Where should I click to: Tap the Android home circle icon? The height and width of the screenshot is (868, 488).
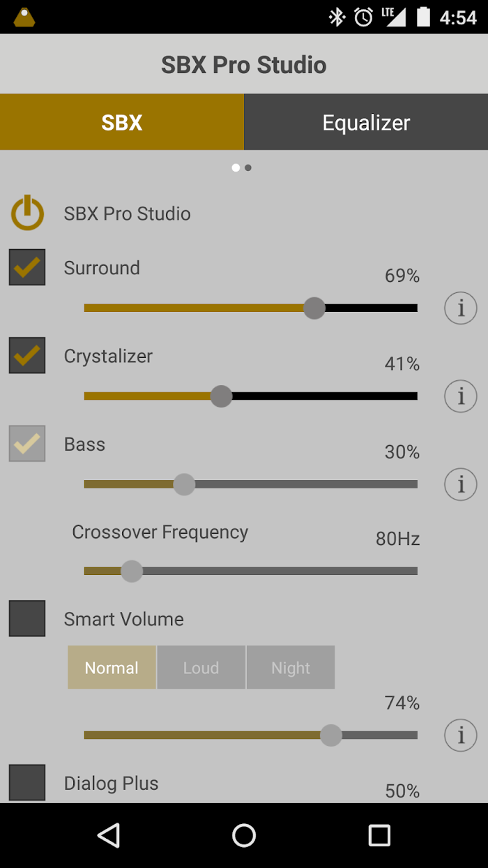[244, 835]
